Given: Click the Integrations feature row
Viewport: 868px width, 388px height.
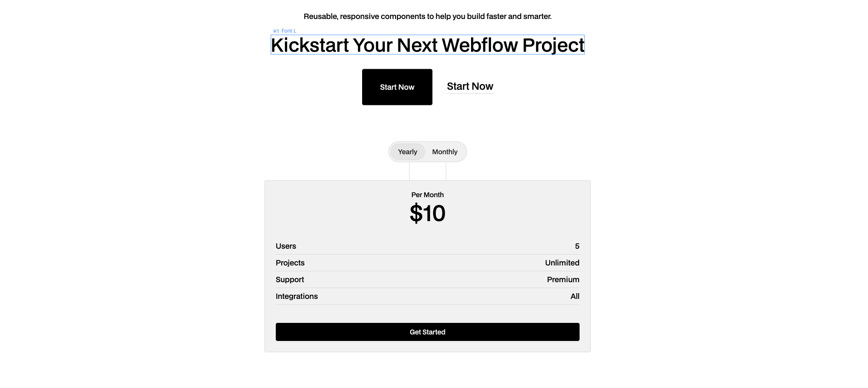Looking at the screenshot, I should (297, 296).
